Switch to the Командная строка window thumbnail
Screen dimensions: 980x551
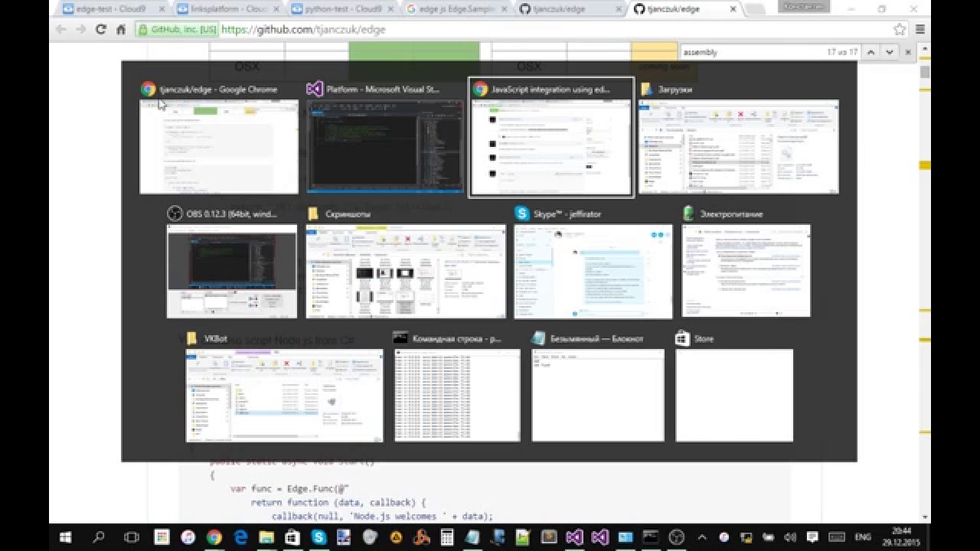tap(457, 396)
